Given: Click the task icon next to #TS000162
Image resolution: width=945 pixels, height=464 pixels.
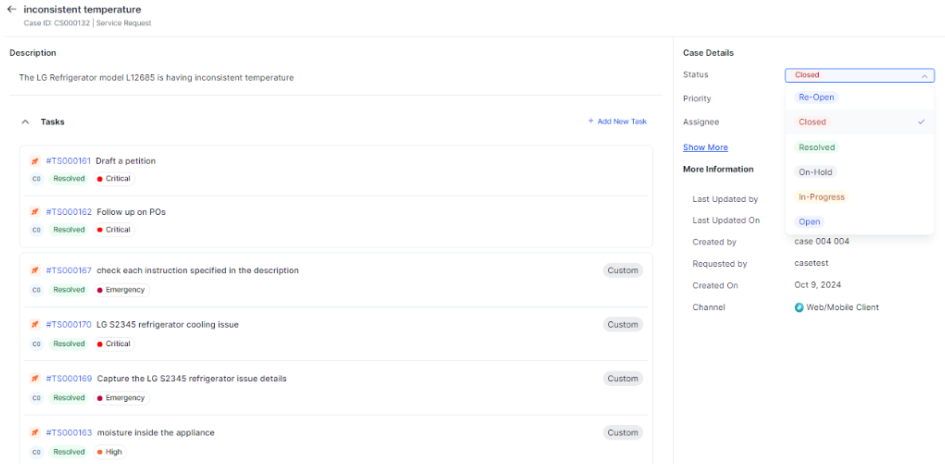Looking at the screenshot, I should (36, 212).
